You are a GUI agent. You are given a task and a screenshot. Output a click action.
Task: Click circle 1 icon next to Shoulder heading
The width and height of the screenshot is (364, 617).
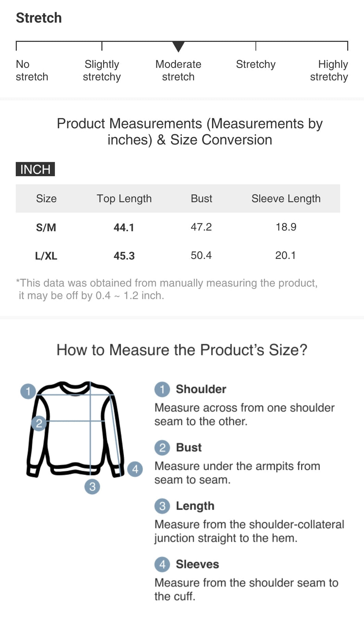(162, 389)
